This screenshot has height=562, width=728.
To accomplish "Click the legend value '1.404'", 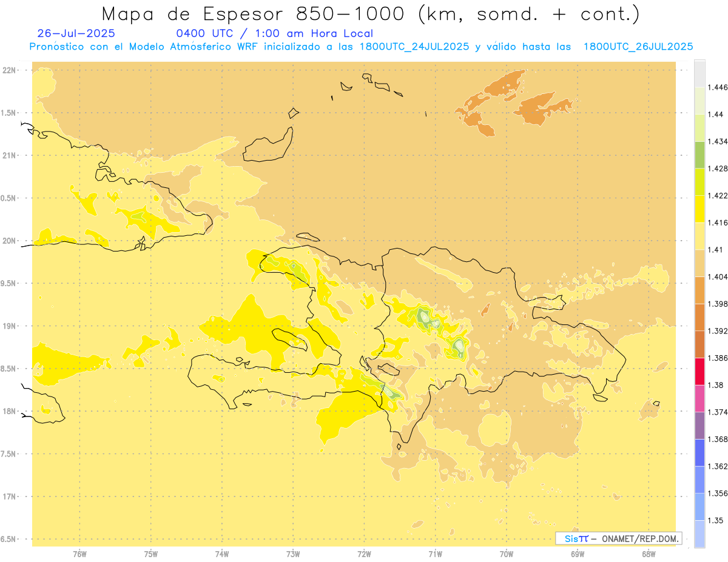I will pyautogui.click(x=719, y=276).
